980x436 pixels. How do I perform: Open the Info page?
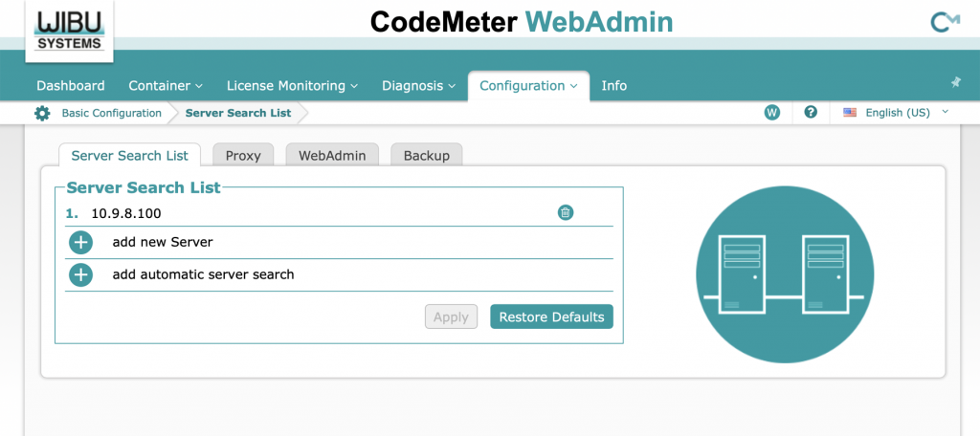(613, 86)
